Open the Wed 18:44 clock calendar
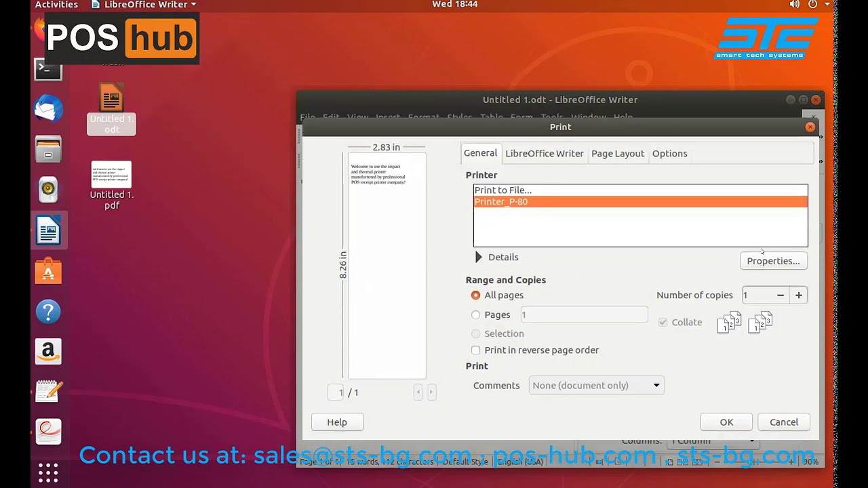Image resolution: width=868 pixels, height=488 pixels. [454, 5]
